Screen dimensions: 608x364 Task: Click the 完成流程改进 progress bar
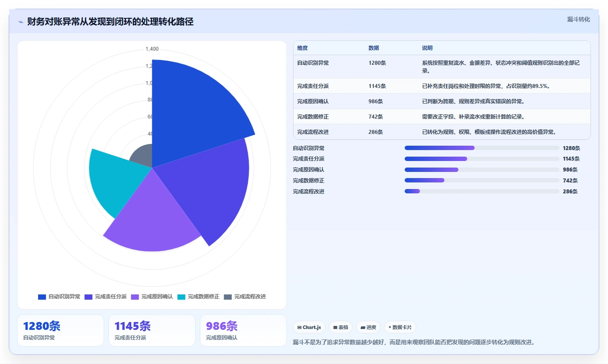482,191
